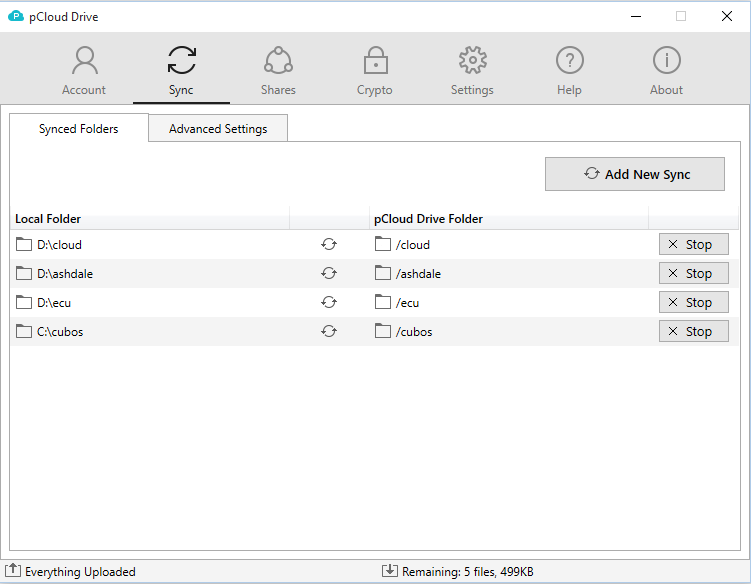Select the /ashdale pCloud Drive folder text
751x584 pixels.
(419, 274)
